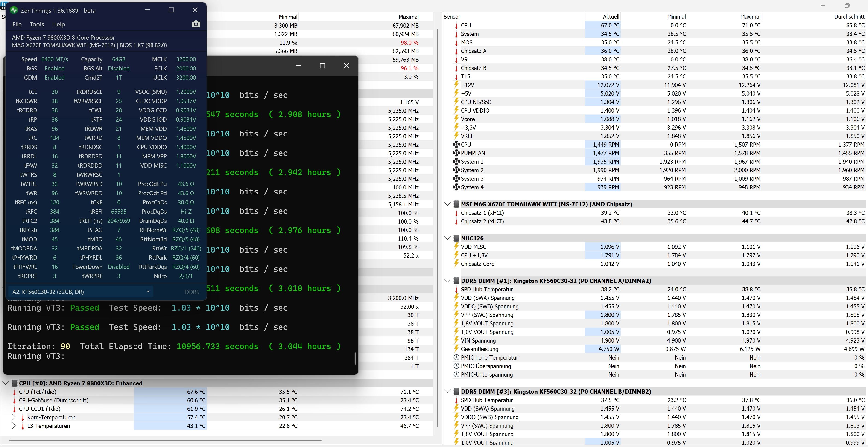Click the Durchschnitt column header
Image resolution: width=868 pixels, height=447 pixels.
click(x=849, y=17)
